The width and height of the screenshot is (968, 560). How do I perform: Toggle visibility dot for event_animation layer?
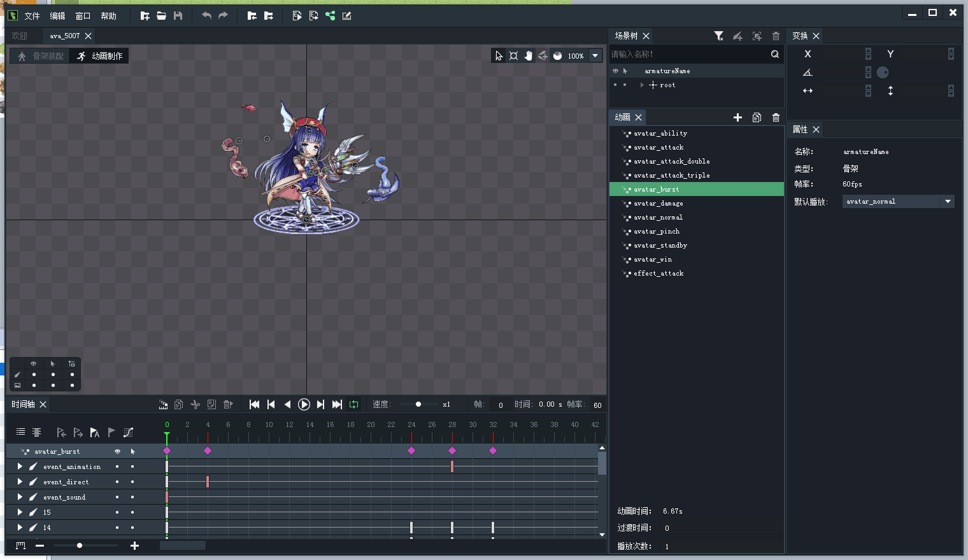(117, 466)
